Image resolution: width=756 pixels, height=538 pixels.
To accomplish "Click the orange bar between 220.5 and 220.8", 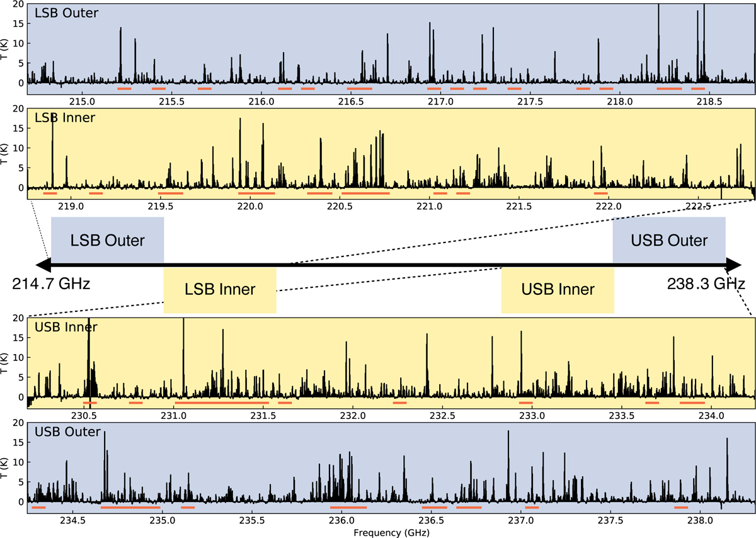I will point(365,193).
